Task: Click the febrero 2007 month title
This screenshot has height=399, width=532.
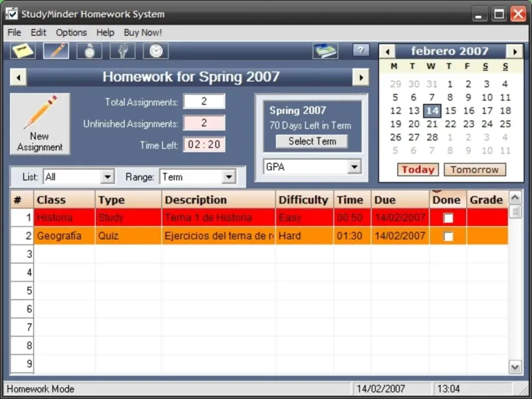Action: coord(450,51)
